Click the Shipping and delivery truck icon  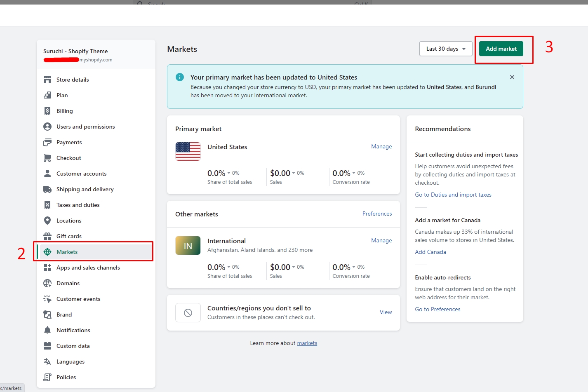tap(47, 189)
